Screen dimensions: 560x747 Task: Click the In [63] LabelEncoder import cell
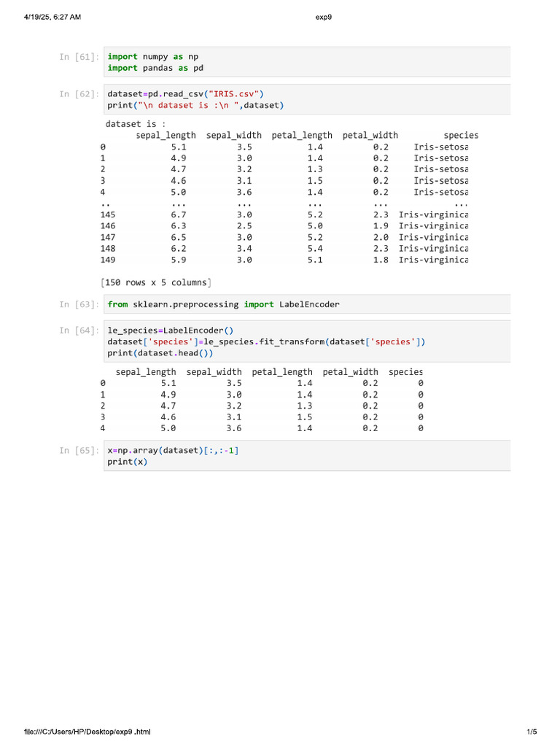pos(307,304)
